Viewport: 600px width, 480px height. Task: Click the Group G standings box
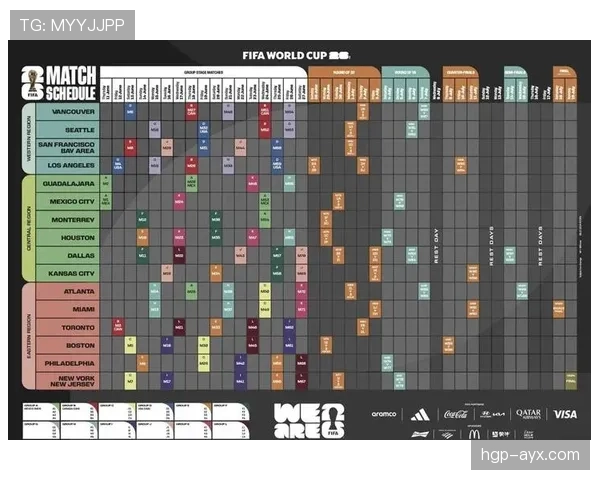pyautogui.click(x=41, y=431)
